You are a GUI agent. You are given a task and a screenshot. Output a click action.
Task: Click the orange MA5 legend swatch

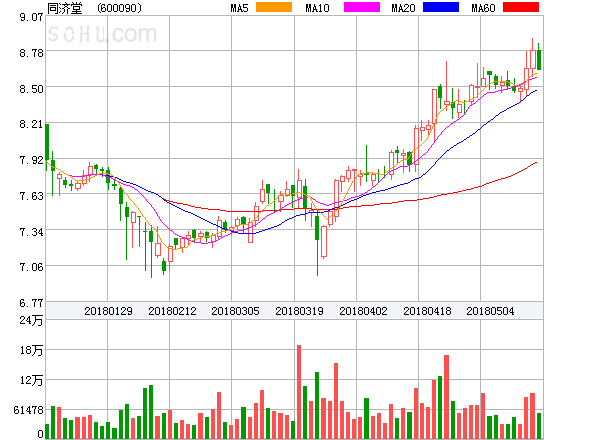point(274,7)
